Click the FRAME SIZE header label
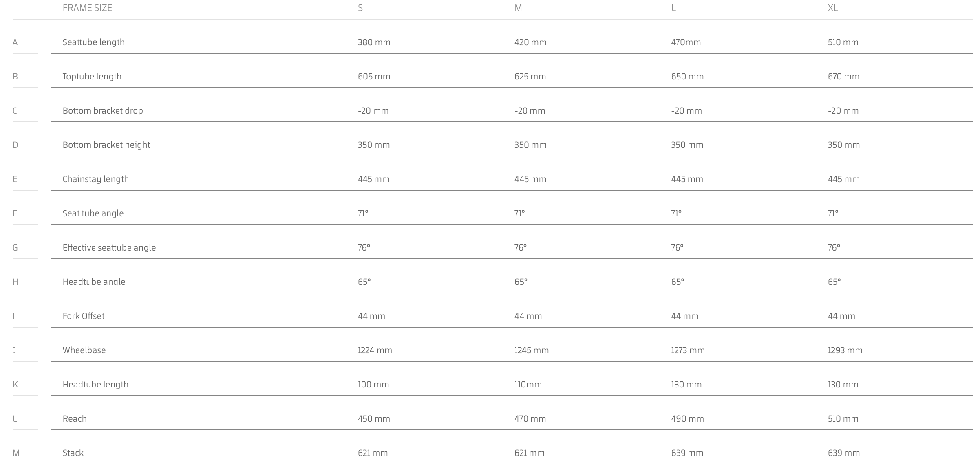The width and height of the screenshot is (980, 471). pos(87,8)
